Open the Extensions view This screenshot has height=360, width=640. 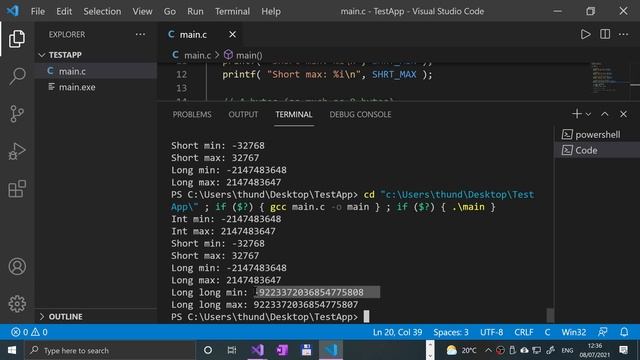pyautogui.click(x=17, y=189)
